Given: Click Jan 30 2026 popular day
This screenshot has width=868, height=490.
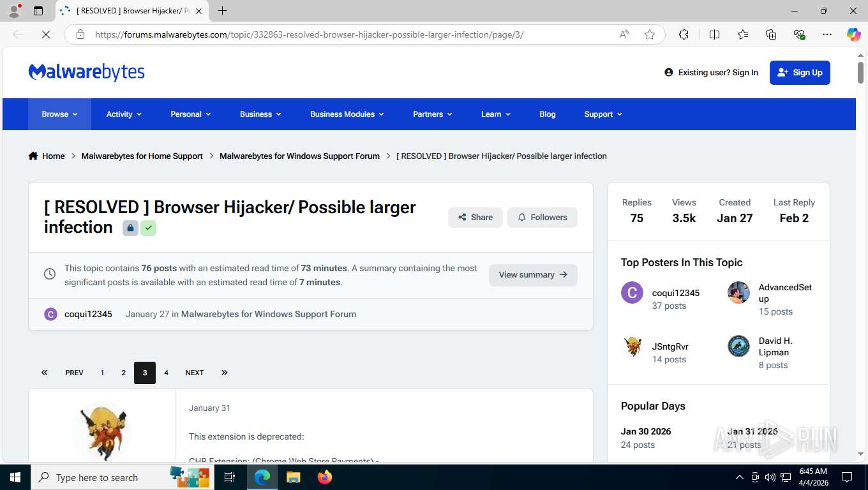Looking at the screenshot, I should coord(646,431).
